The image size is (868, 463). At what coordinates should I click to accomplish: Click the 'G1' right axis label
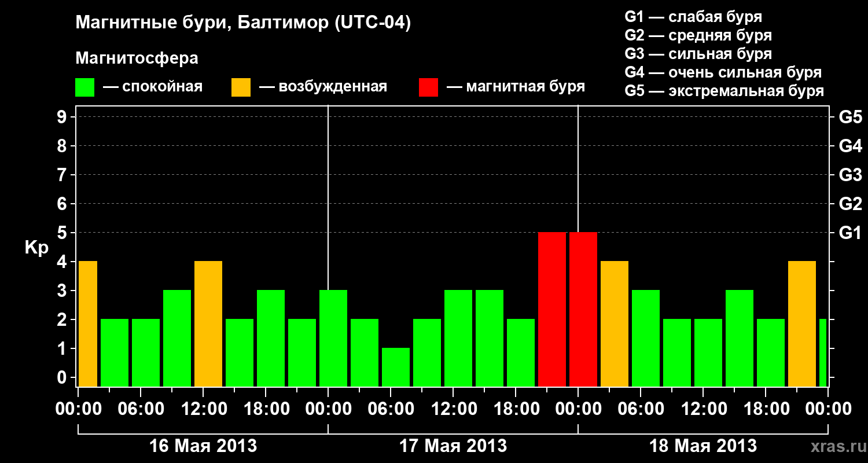pyautogui.click(x=850, y=233)
